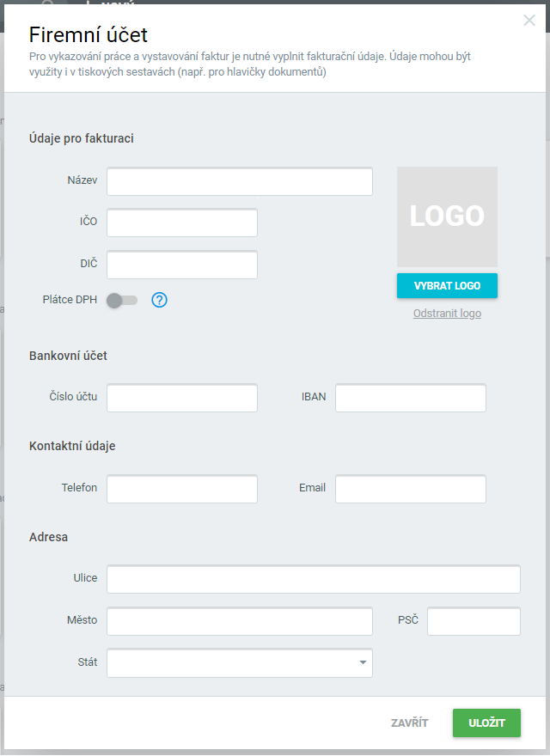Click the ZAVŘÍT button
The width and height of the screenshot is (550, 756).
tap(409, 722)
